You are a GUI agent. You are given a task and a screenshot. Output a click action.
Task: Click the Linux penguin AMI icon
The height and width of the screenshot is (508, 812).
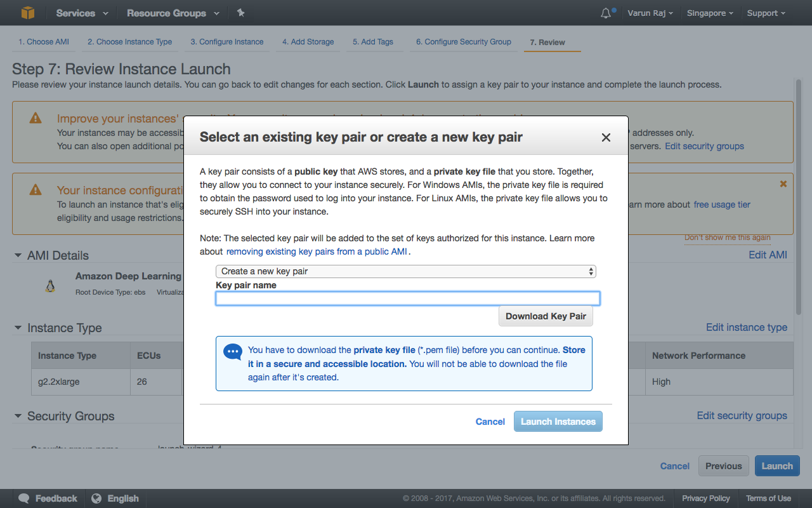click(x=50, y=286)
